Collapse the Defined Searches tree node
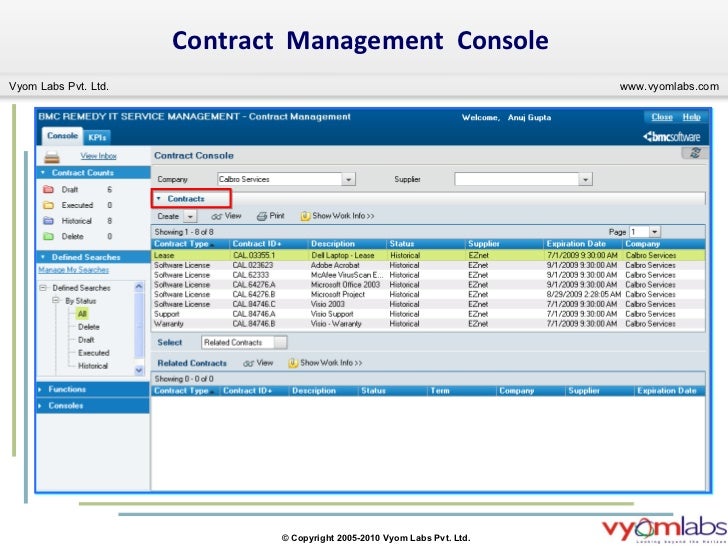728x546 pixels. 43,288
